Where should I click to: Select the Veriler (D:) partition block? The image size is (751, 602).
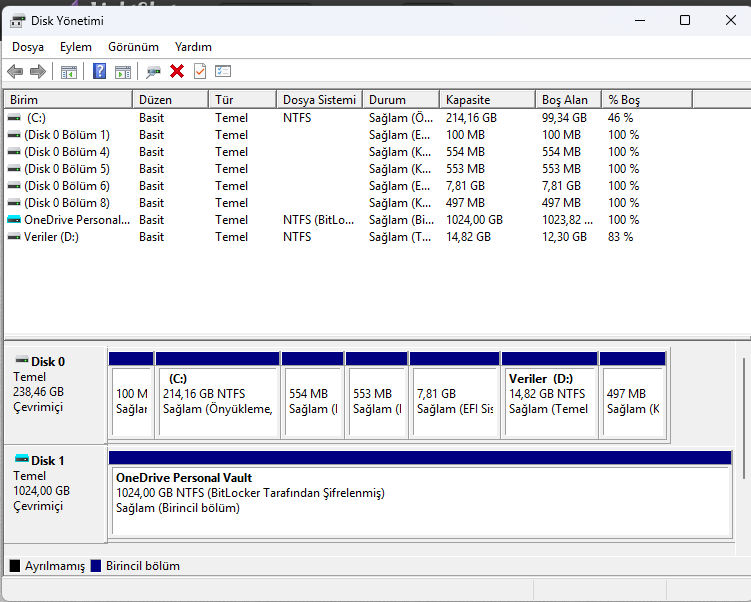tap(549, 395)
